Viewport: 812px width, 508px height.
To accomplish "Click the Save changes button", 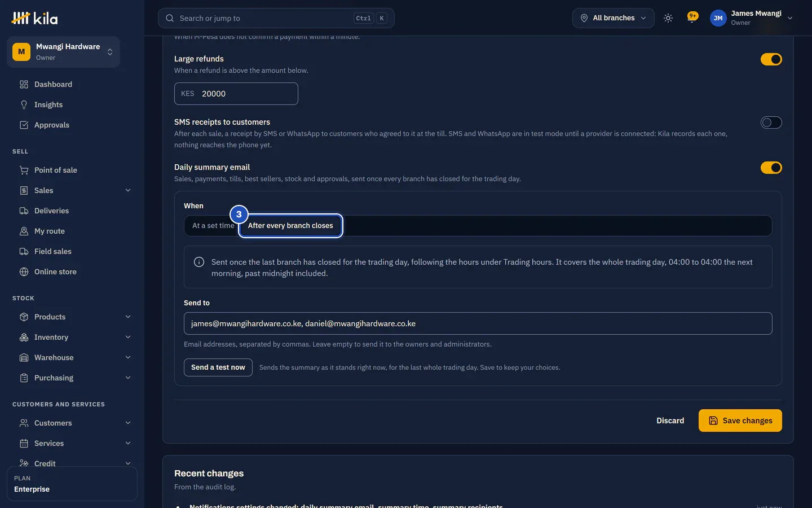I will pos(740,421).
